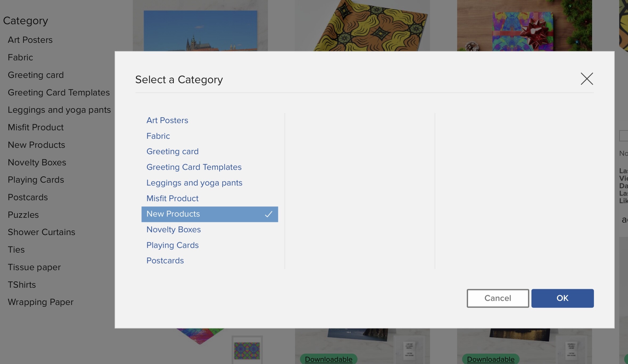Open Shower Curtains category in sidebar
628x364 pixels.
click(x=41, y=232)
